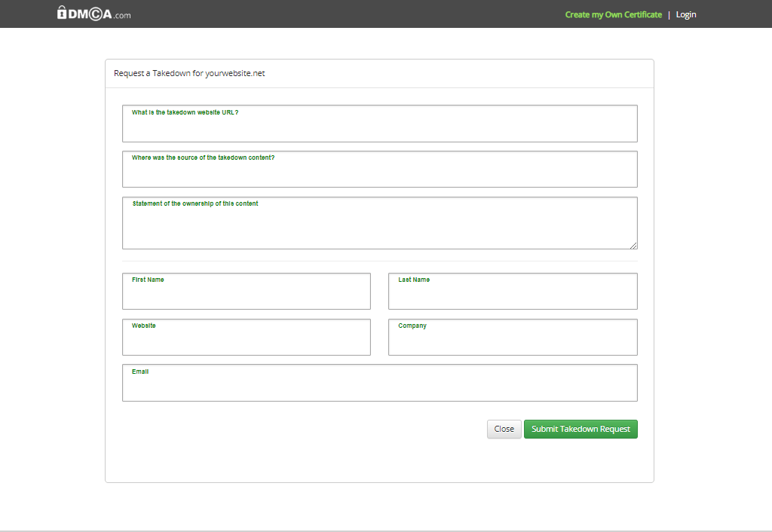The image size is (772, 532).
Task: Select the Website input field
Action: pyautogui.click(x=246, y=342)
